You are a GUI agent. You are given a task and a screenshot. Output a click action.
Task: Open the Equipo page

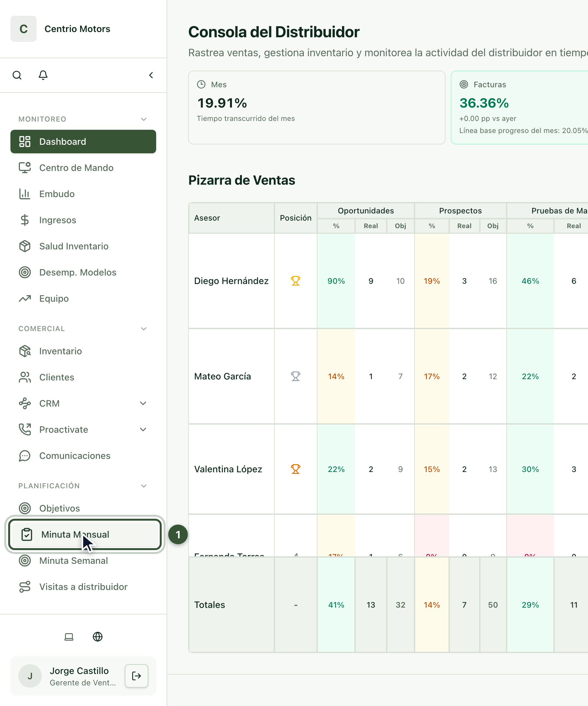click(83, 298)
